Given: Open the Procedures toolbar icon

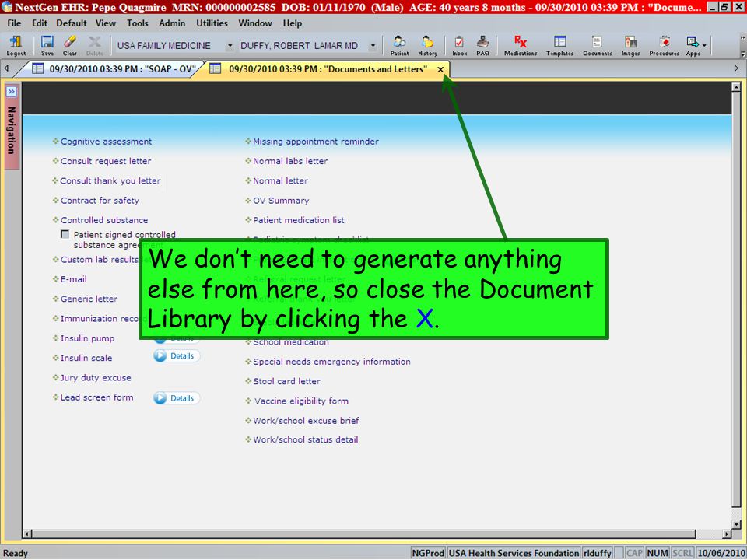Looking at the screenshot, I should [x=664, y=46].
